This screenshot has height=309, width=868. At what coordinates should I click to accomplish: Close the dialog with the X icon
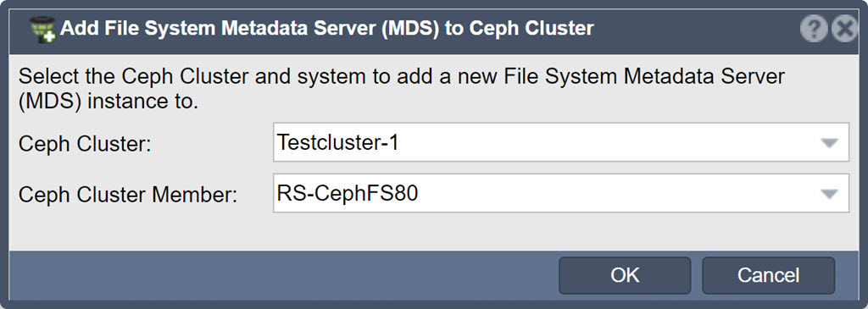pyautogui.click(x=845, y=30)
